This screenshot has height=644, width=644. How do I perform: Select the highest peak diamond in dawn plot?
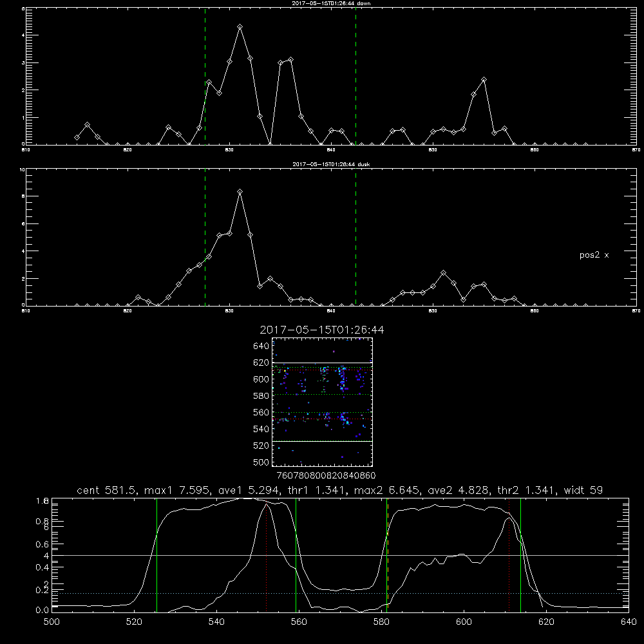click(240, 27)
